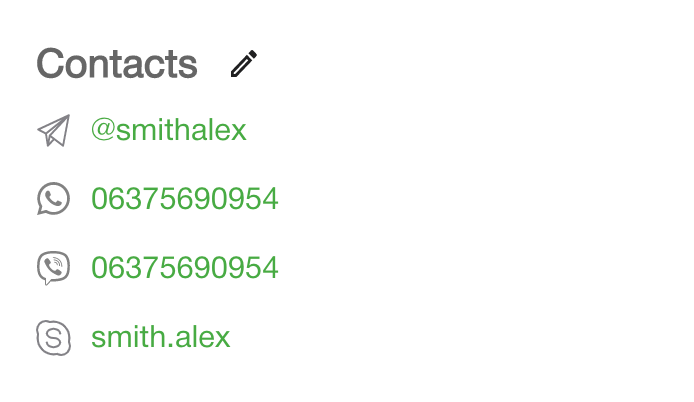This screenshot has width=694, height=402.
Task: Click the WhatsApp icon
Action: (53, 199)
